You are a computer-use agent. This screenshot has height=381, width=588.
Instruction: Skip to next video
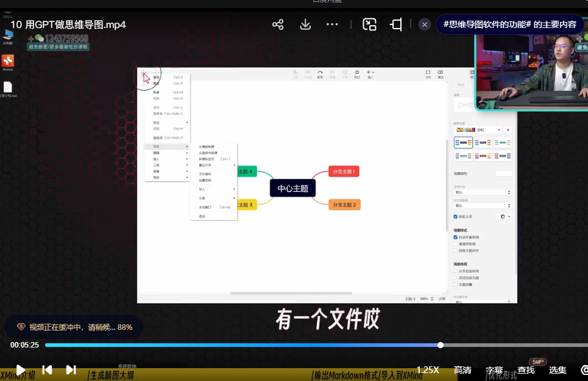click(71, 370)
